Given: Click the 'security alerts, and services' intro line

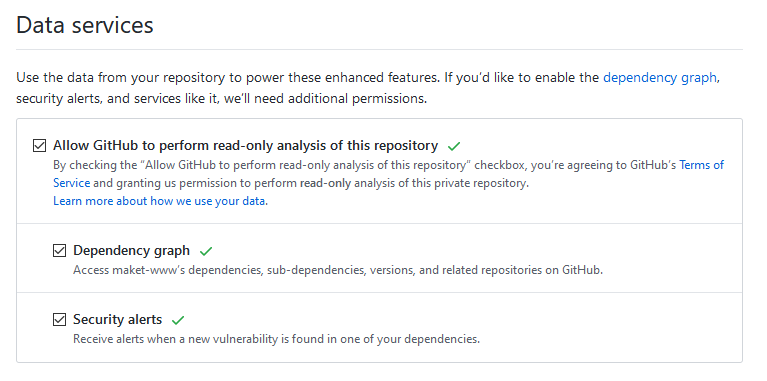Looking at the screenshot, I should click(x=222, y=99).
